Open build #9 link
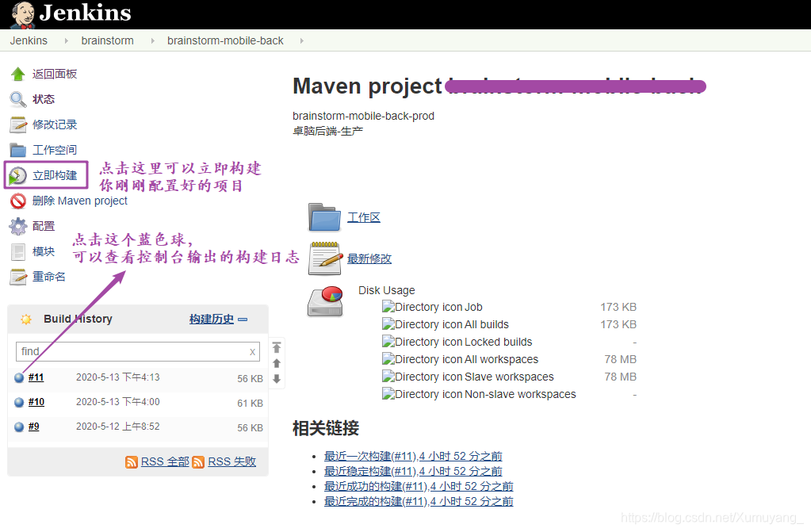The height and width of the screenshot is (532, 811). [33, 427]
